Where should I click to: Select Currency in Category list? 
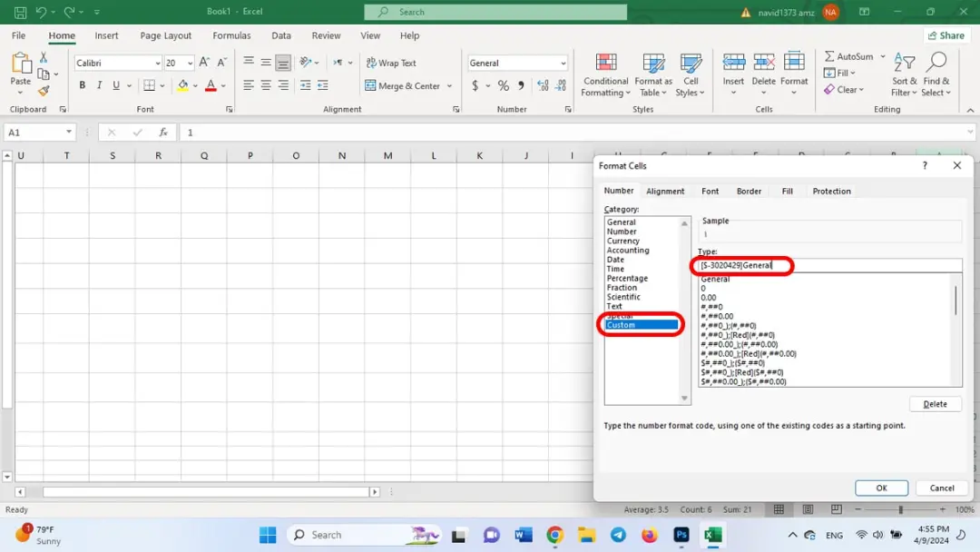click(623, 241)
